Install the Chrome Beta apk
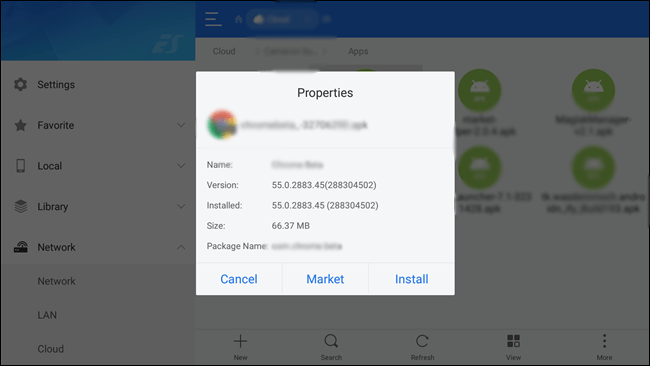650x366 pixels. point(411,279)
